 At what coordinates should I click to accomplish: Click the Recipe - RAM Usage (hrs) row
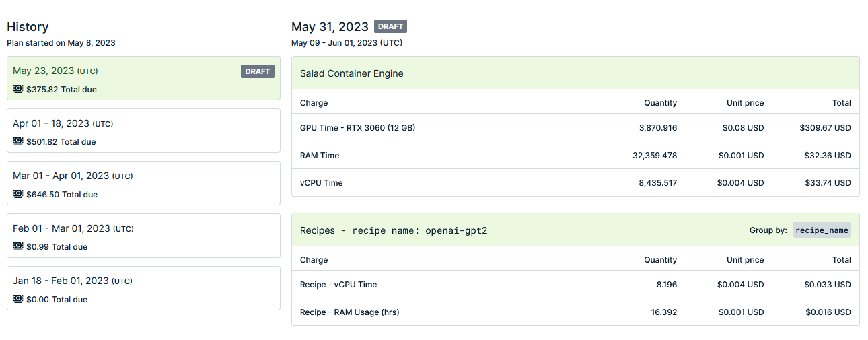pos(575,312)
